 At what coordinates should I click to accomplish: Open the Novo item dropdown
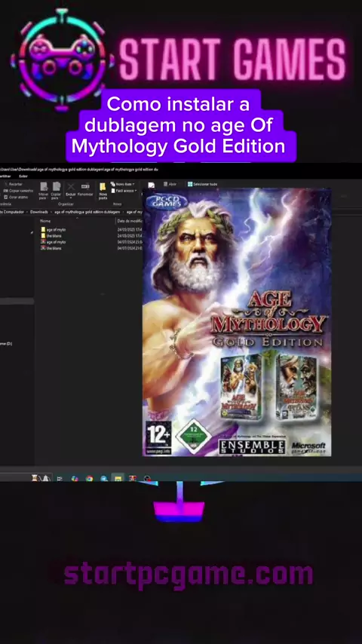click(122, 185)
